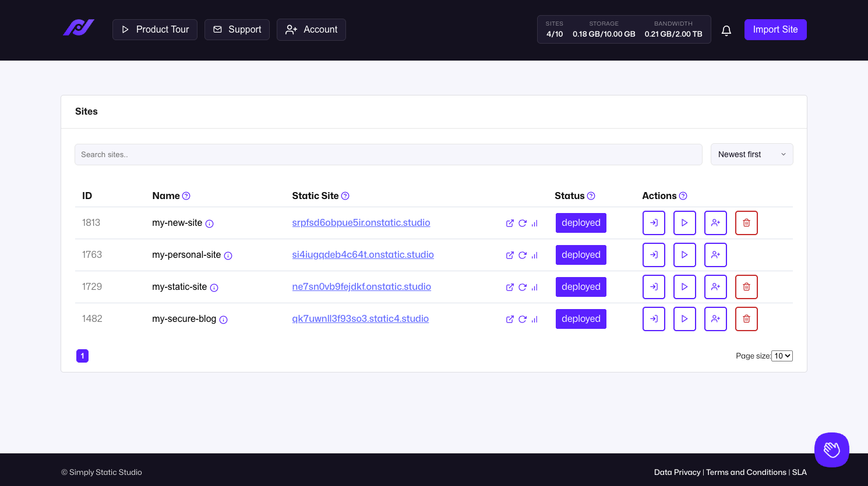Image resolution: width=868 pixels, height=486 pixels.
Task: Open the Newest first sort dropdown
Action: [x=751, y=154]
